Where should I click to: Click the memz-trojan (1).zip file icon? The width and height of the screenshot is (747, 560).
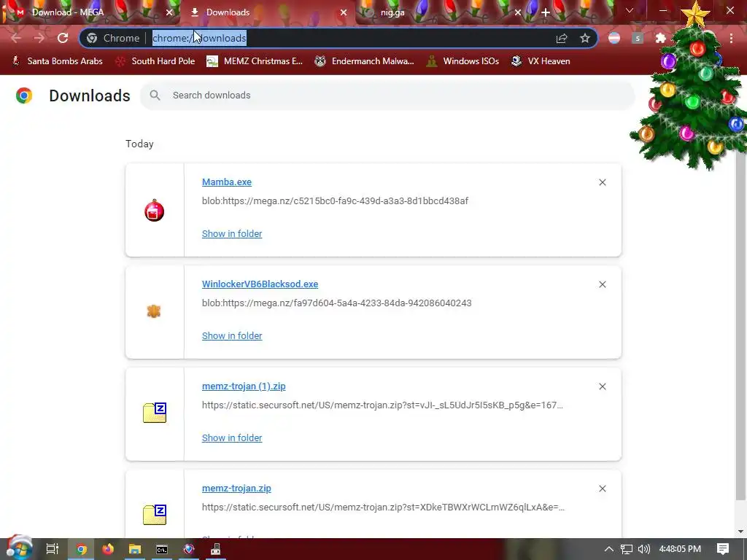click(155, 413)
